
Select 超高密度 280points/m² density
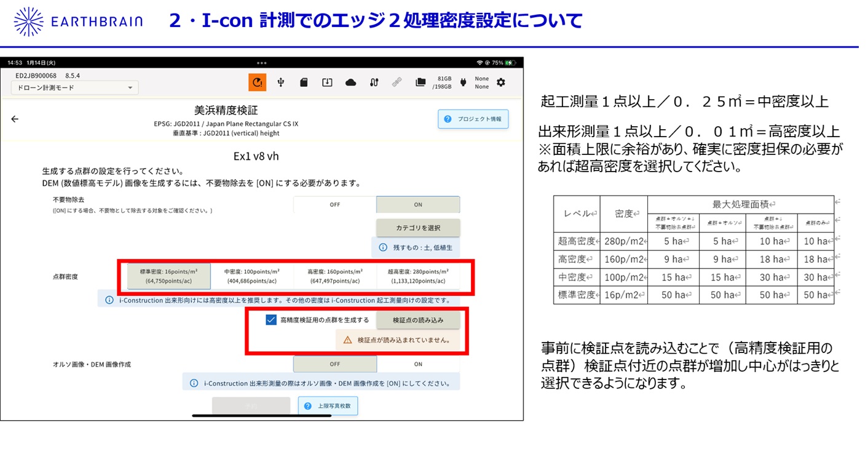(418, 276)
